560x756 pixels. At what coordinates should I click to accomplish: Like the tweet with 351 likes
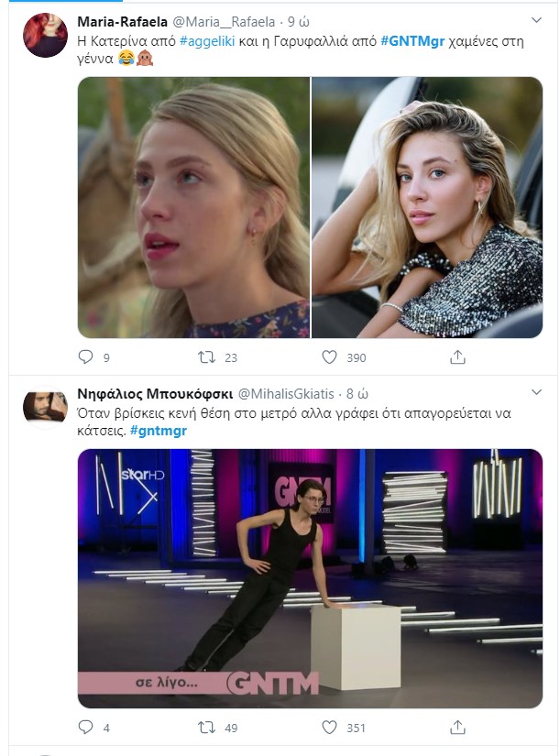(332, 728)
